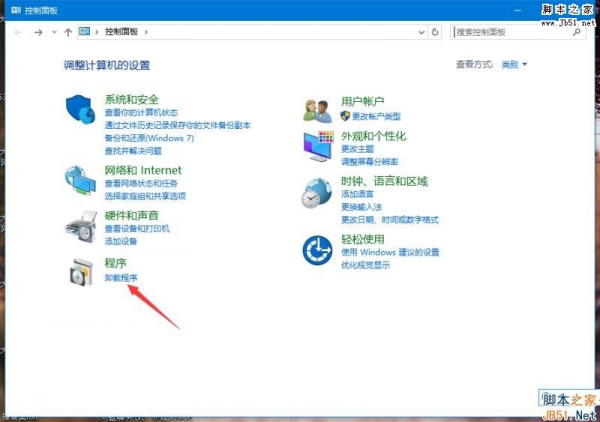Viewport: 600px width, 422px height.
Task: Open the Clock, Language and Region icon
Action: [x=316, y=194]
